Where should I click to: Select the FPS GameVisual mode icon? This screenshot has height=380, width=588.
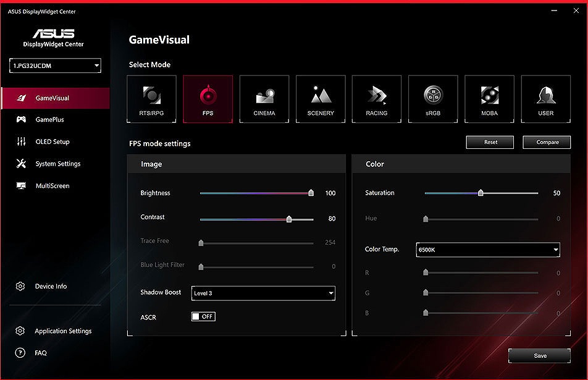tap(208, 99)
